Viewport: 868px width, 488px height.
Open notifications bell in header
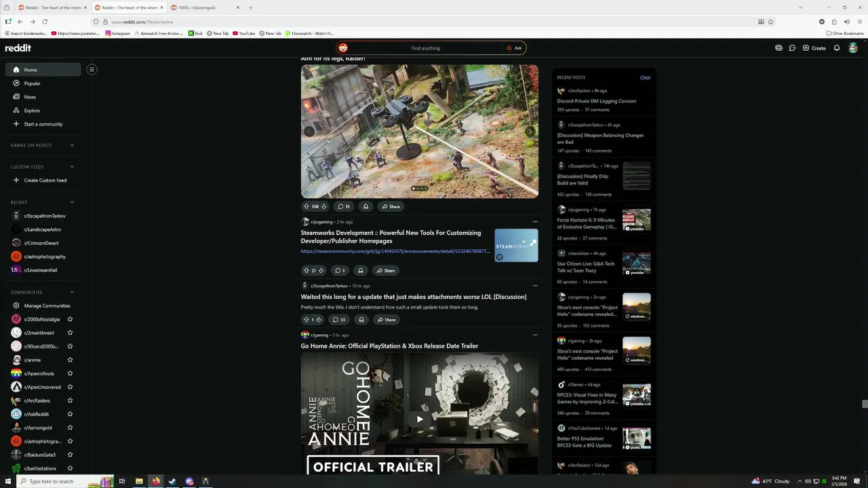tap(837, 48)
